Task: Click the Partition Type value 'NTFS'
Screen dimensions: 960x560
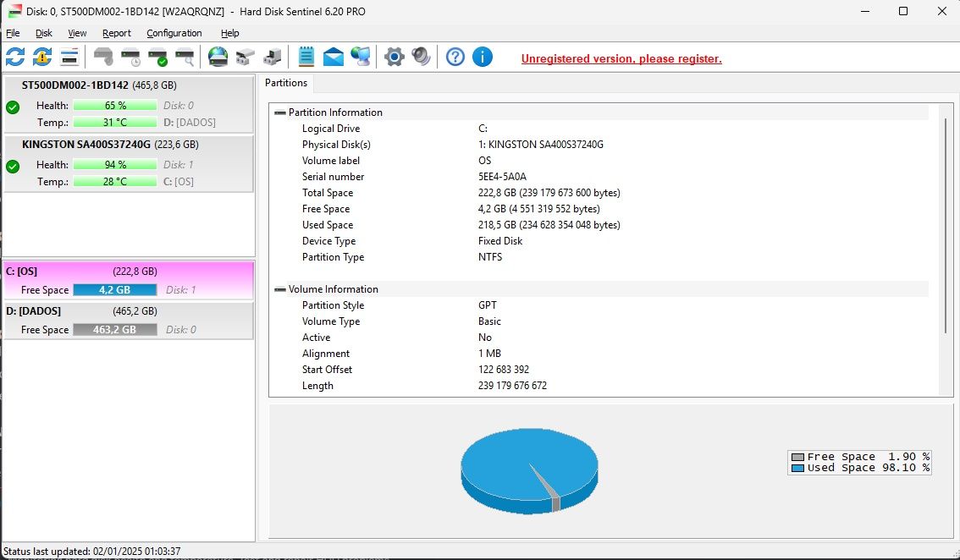Action: pos(490,257)
